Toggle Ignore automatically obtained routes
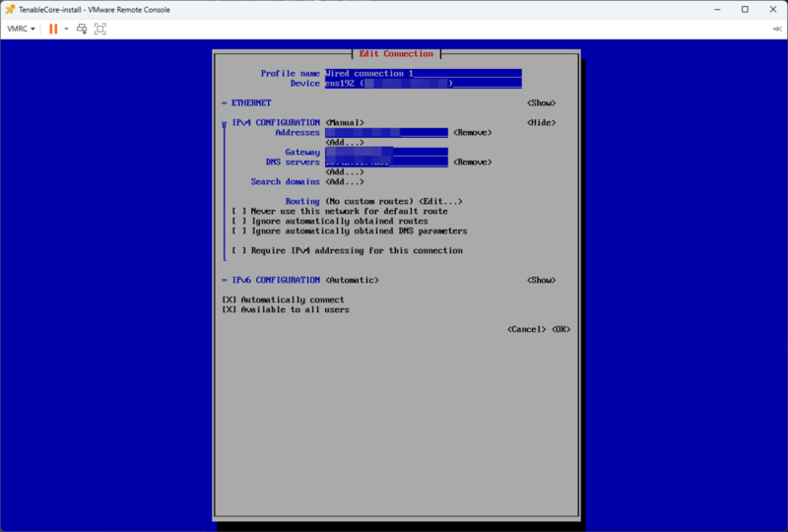The height and width of the screenshot is (532, 788). click(x=239, y=222)
